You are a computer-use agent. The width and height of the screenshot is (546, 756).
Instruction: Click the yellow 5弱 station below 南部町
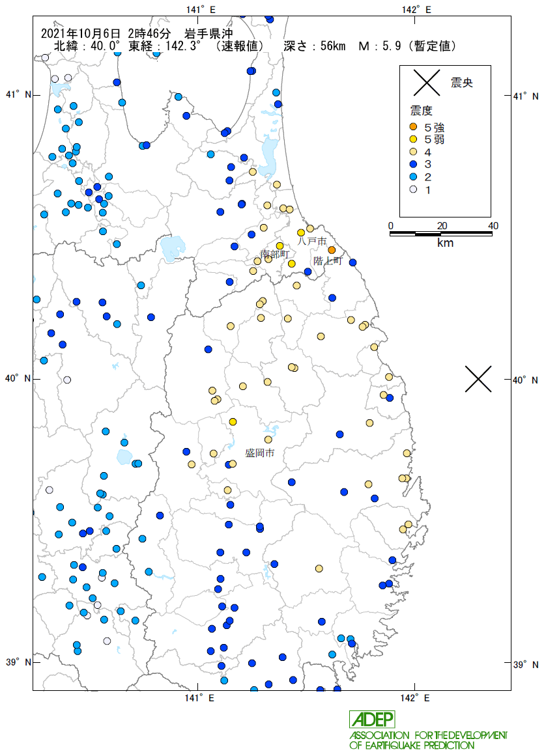click(292, 264)
